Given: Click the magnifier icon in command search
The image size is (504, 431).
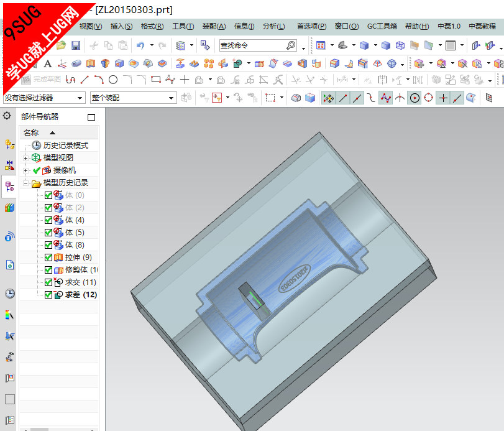Looking at the screenshot, I should [291, 45].
